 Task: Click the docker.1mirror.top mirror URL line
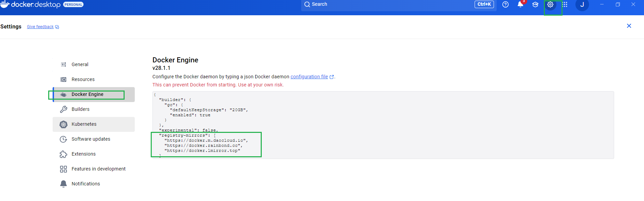click(x=202, y=150)
